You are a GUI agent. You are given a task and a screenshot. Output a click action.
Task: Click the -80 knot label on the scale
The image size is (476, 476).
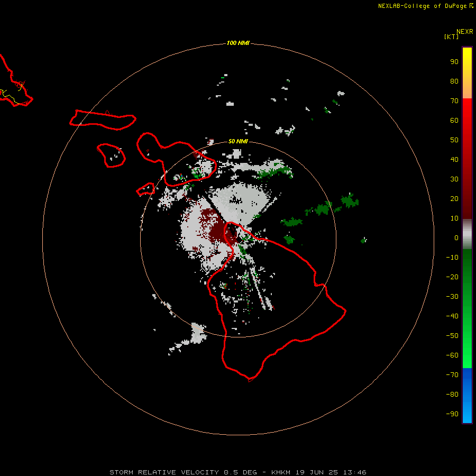pos(452,395)
